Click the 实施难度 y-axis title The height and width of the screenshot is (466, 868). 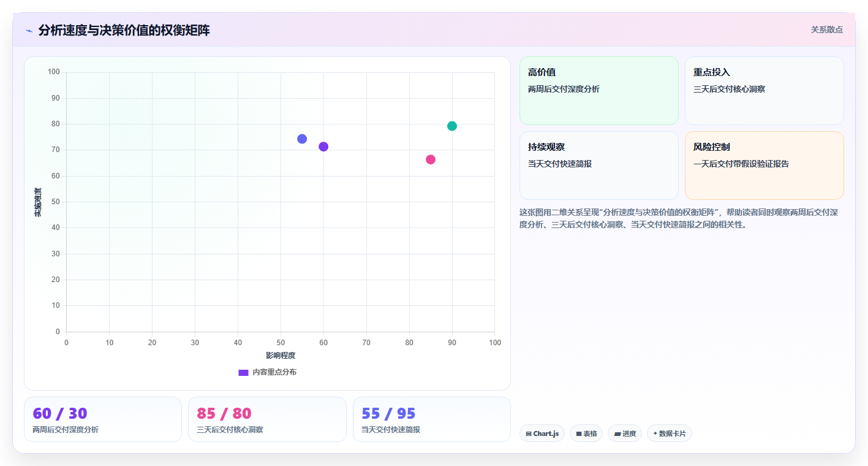point(38,202)
